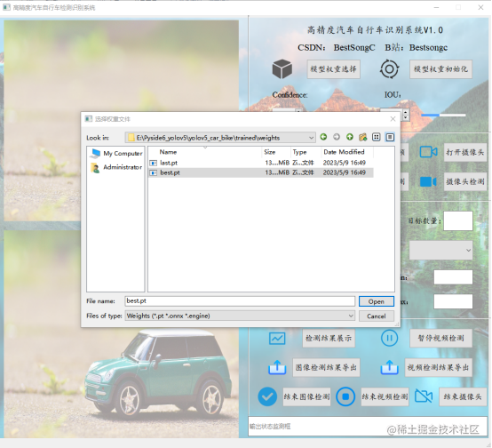
Task: Expand the Files of type dropdown
Action: click(x=351, y=316)
